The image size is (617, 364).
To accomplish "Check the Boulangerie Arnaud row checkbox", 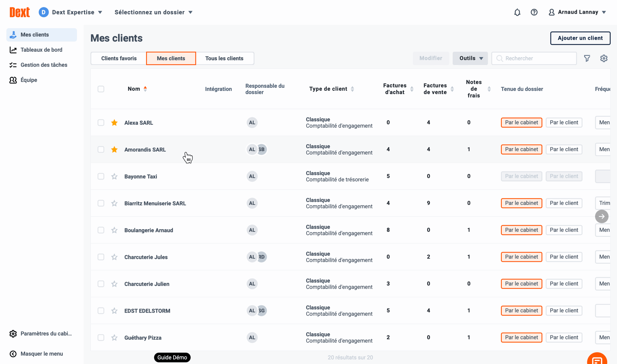I will click(101, 230).
